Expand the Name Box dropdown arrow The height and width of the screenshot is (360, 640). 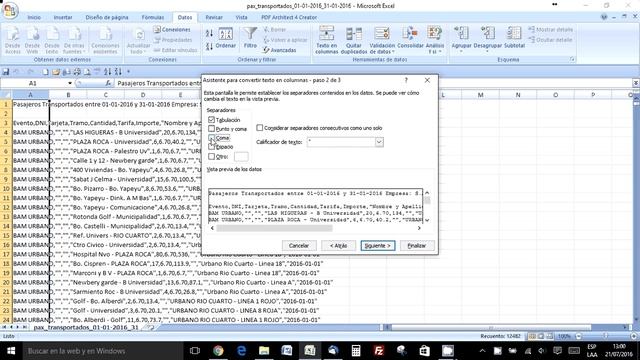click(70, 83)
